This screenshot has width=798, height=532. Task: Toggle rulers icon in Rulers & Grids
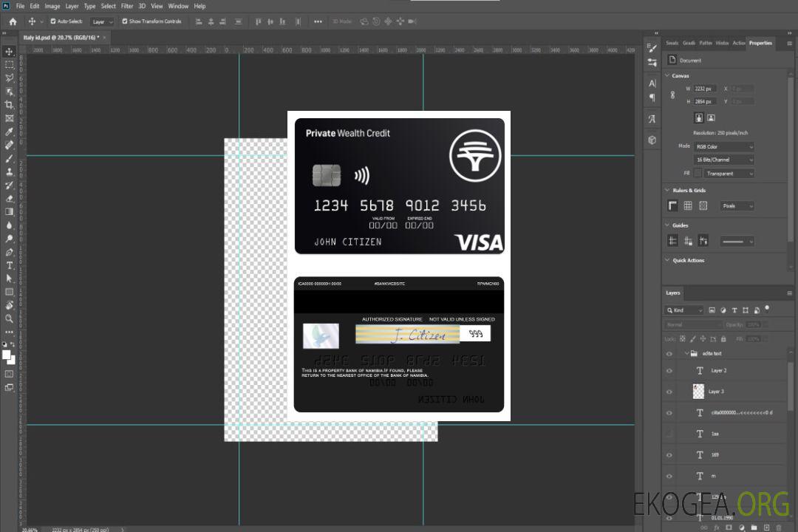click(672, 206)
